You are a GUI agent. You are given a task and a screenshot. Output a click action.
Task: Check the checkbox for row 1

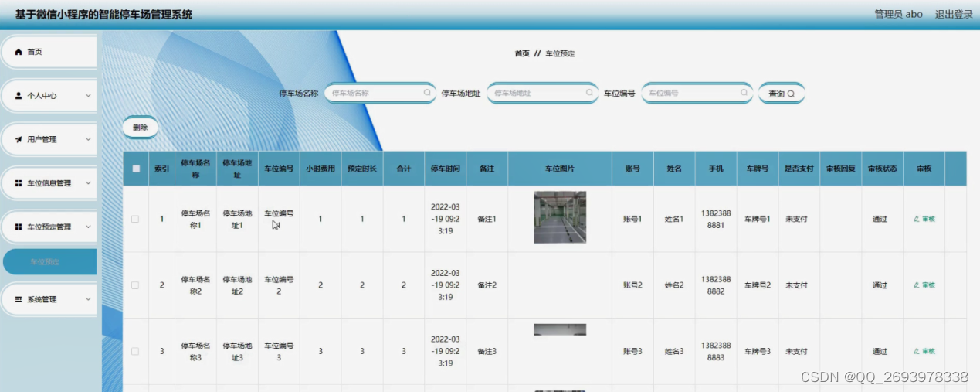(x=135, y=219)
